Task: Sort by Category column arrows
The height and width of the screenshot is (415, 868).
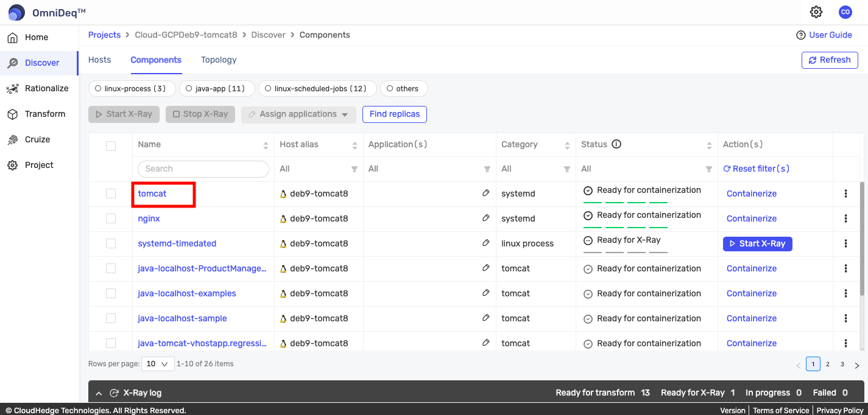Action: pyautogui.click(x=567, y=145)
